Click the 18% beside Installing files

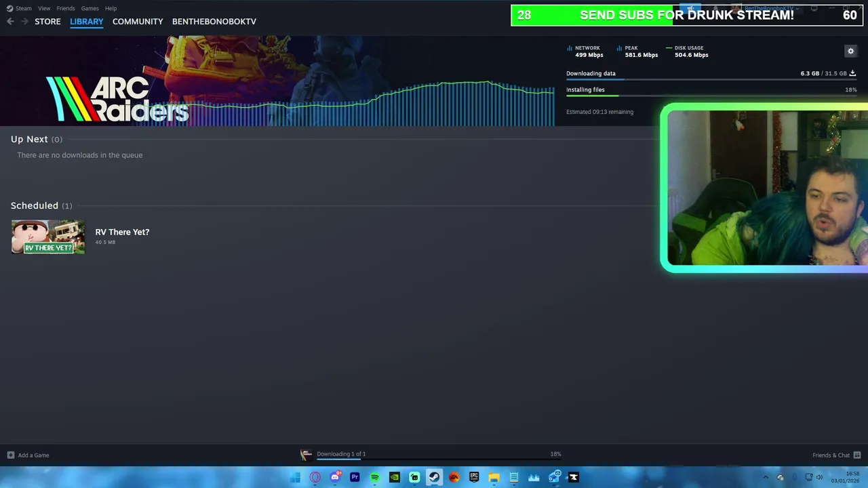(x=850, y=89)
